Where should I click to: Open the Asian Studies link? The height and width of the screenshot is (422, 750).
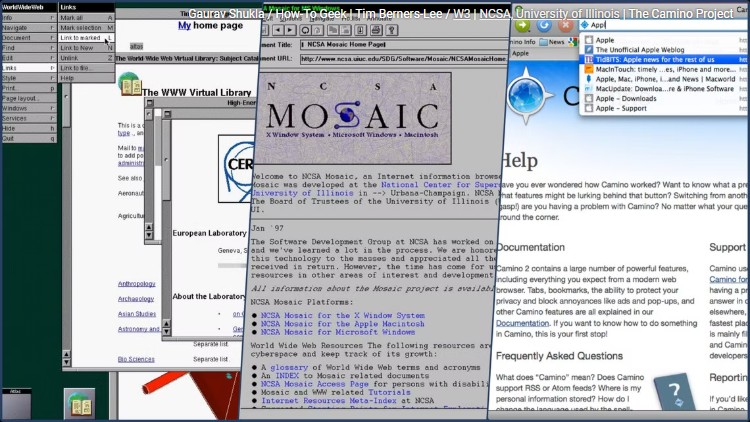pyautogui.click(x=137, y=314)
